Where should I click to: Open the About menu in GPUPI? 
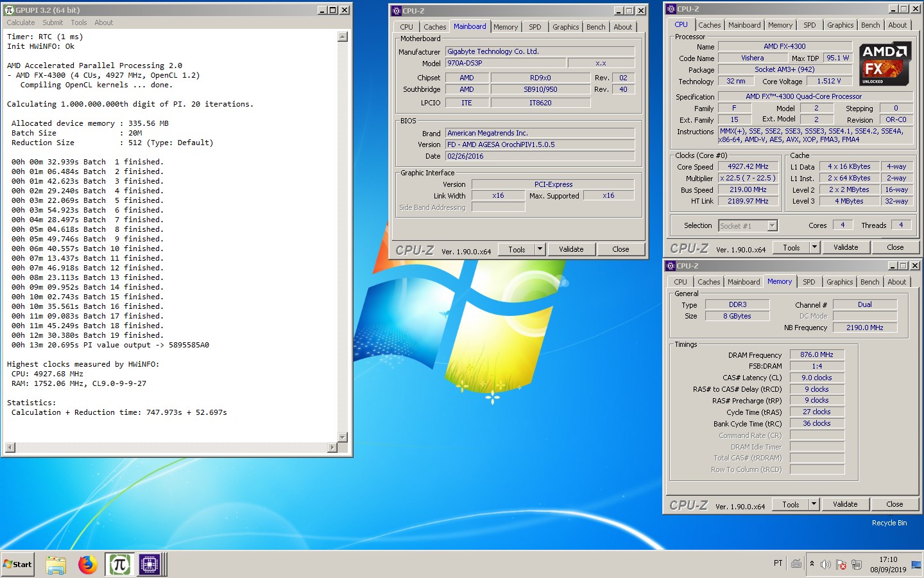pos(103,22)
